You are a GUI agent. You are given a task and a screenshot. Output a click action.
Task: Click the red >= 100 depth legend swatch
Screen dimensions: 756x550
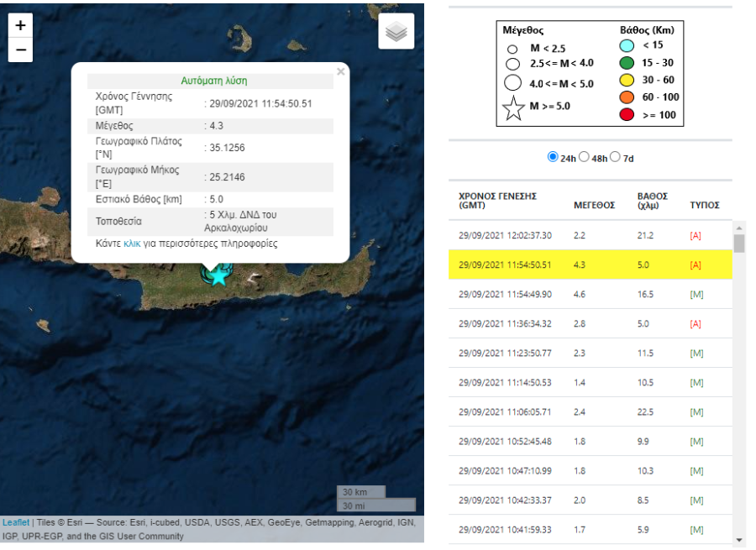tap(627, 115)
